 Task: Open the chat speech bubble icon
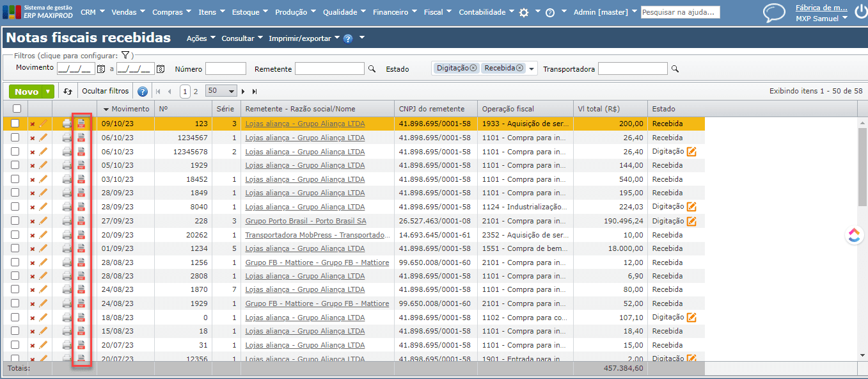(775, 13)
